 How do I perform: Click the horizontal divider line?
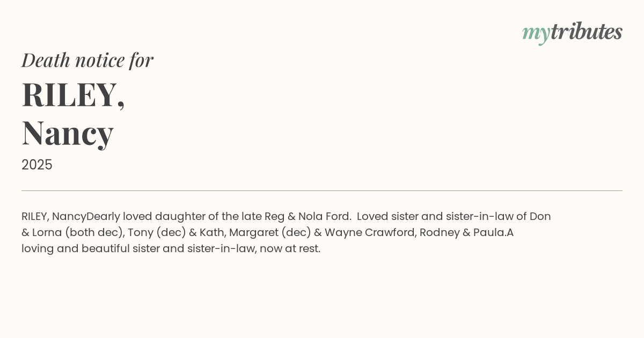(322, 190)
